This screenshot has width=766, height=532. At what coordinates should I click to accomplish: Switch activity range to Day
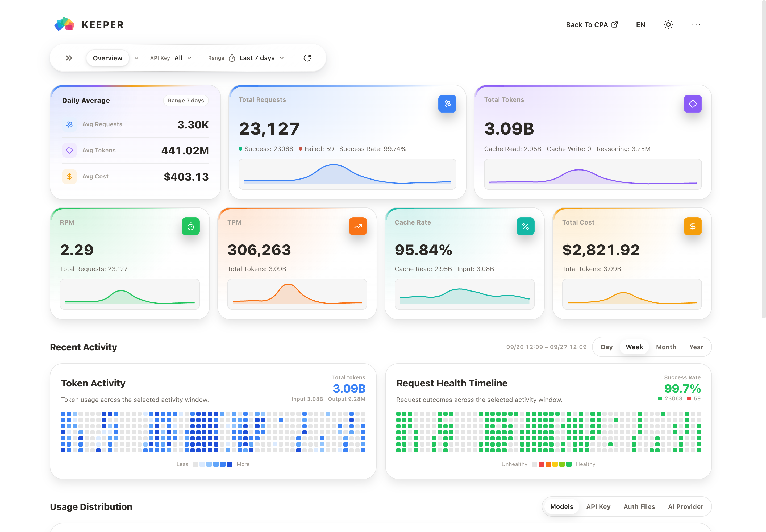606,347
